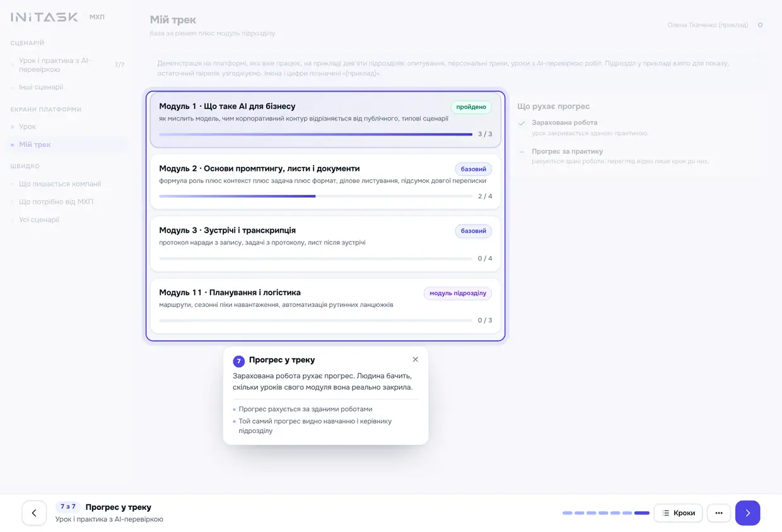Image resolution: width=782 pixels, height=532 pixels.
Task: Click the "0 / 3" count on Модуль 11
Action: pyautogui.click(x=485, y=320)
